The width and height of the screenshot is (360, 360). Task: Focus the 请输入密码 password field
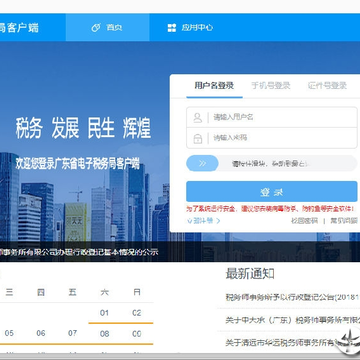click(x=272, y=138)
